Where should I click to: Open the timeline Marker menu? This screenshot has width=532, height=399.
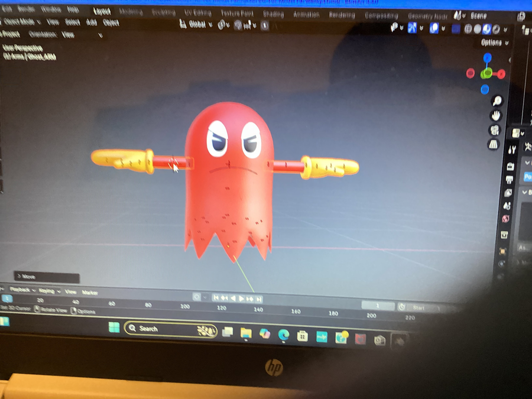90,293
